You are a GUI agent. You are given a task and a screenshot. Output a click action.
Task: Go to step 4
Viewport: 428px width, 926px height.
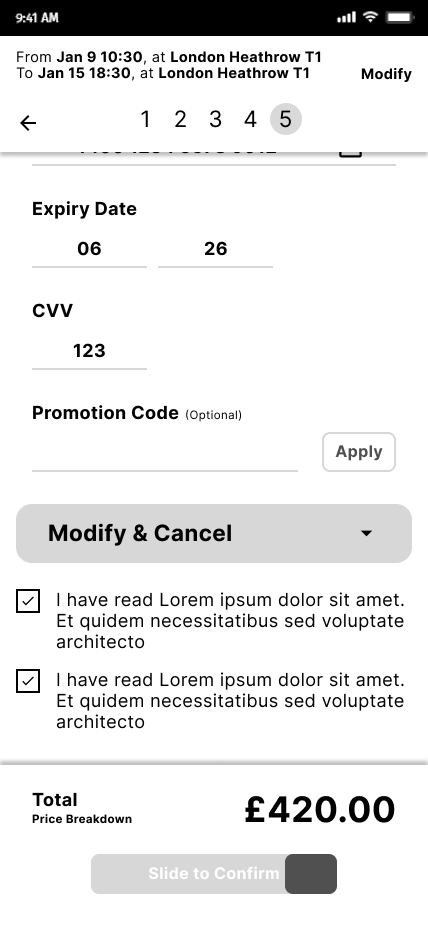coord(250,120)
